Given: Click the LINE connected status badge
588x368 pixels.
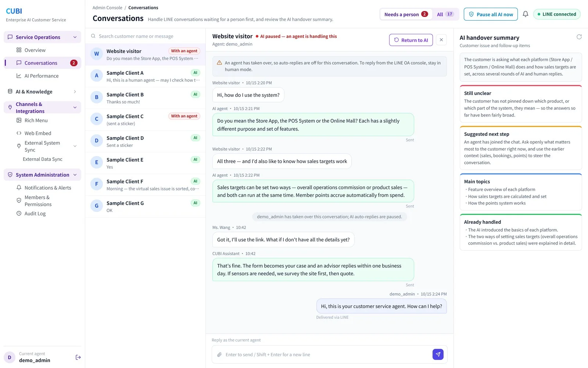Looking at the screenshot, I should [557, 14].
